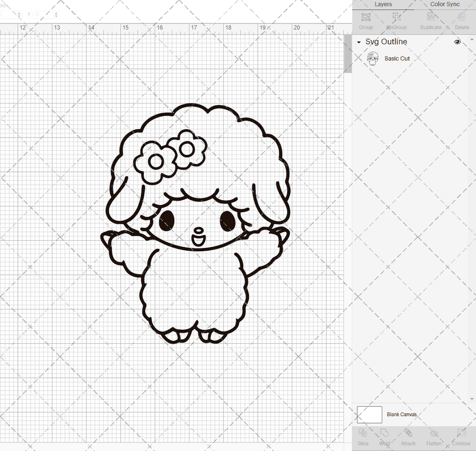Collapse the Svg Outline group
The width and height of the screenshot is (476, 451).
coord(358,42)
